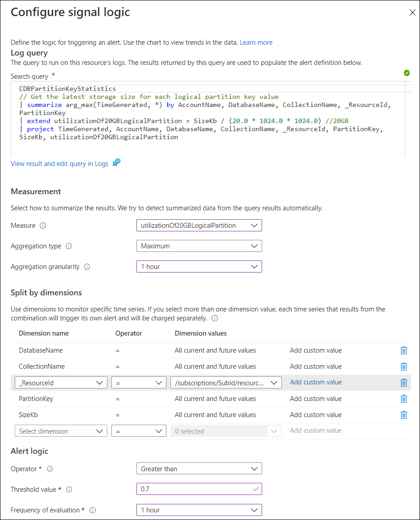Click the info icon beside Measure
This screenshot has width=420, height=520.
[43, 226]
